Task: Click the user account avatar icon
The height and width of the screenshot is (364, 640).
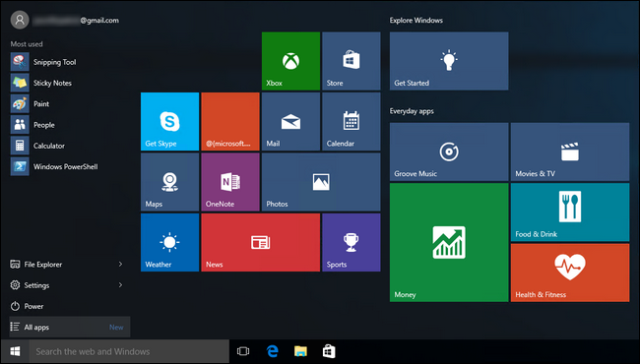Action: [20, 20]
